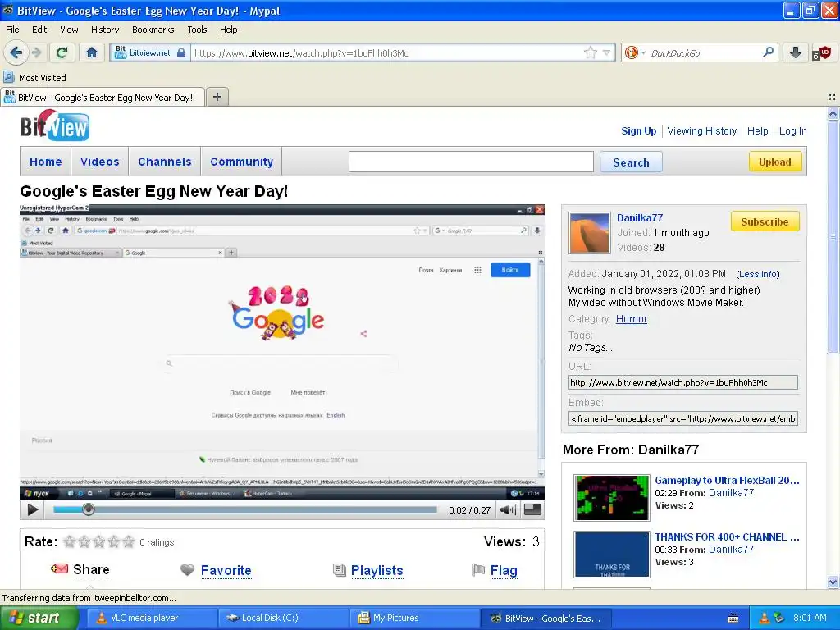Screen dimensions: 840x630
Task: Switch to Local Disk (C:) taskbar window
Action: [282, 618]
